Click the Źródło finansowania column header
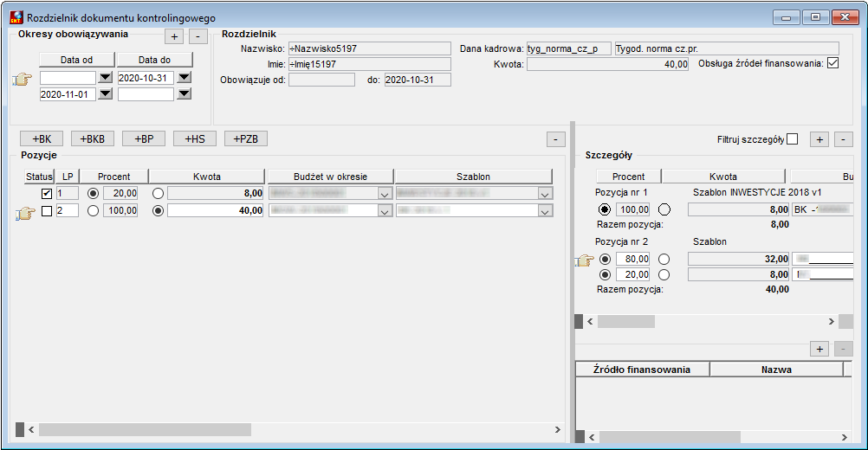The width and height of the screenshot is (868, 450). (x=642, y=370)
